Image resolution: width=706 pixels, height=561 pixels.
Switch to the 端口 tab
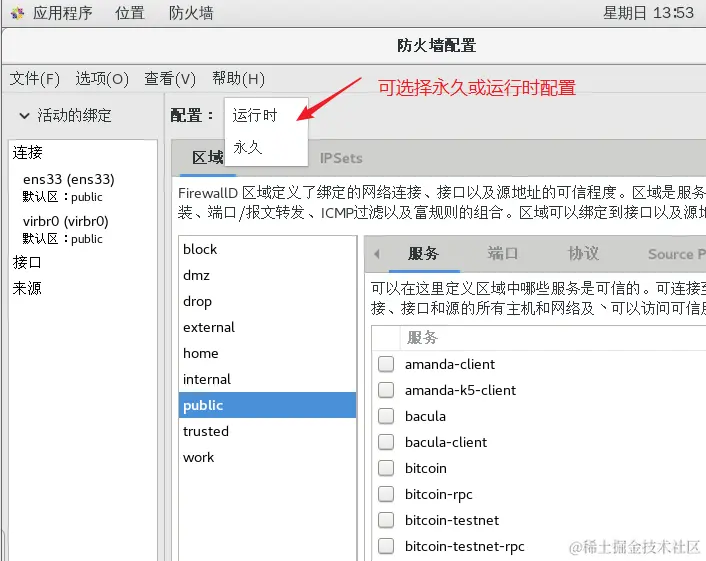click(503, 253)
